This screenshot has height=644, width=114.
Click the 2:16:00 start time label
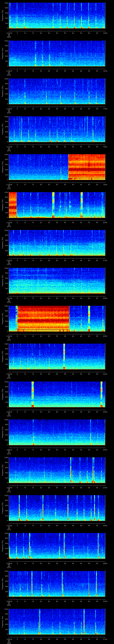point(9,109)
